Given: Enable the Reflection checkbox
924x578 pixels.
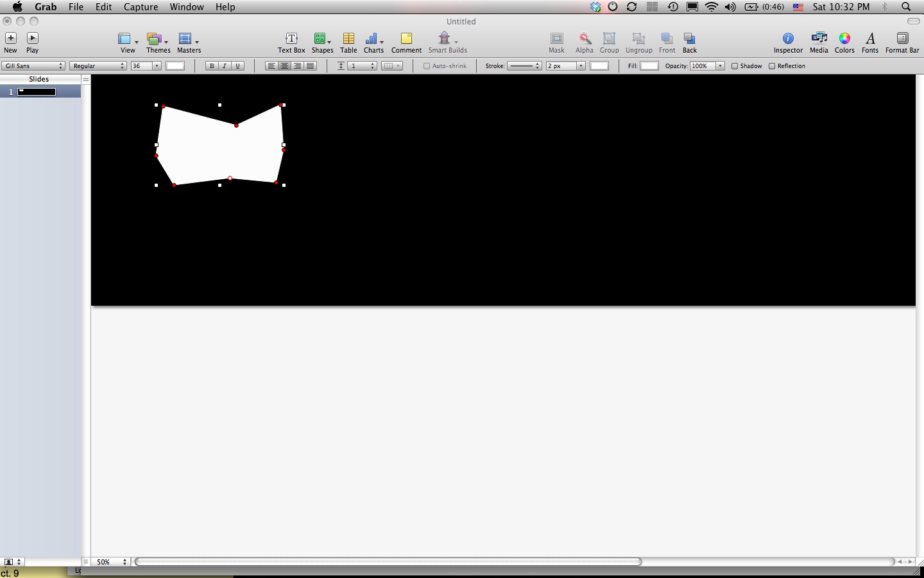Looking at the screenshot, I should 773,66.
